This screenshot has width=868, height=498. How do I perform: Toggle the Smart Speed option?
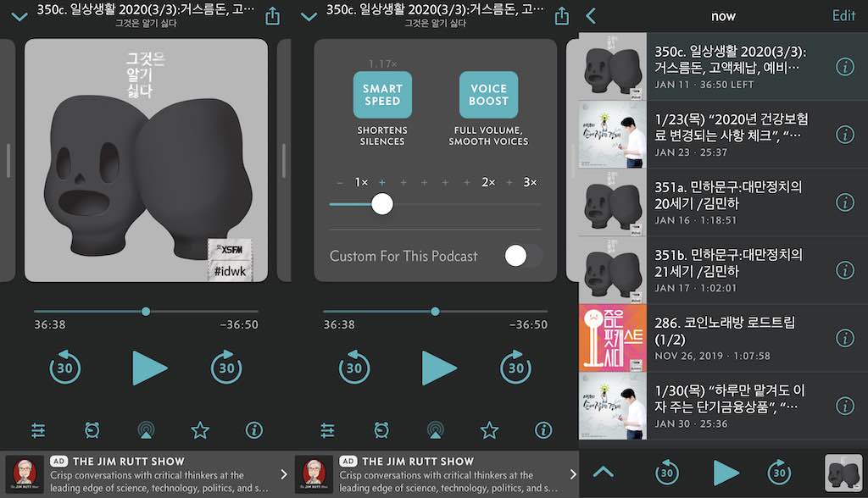pyautogui.click(x=382, y=95)
